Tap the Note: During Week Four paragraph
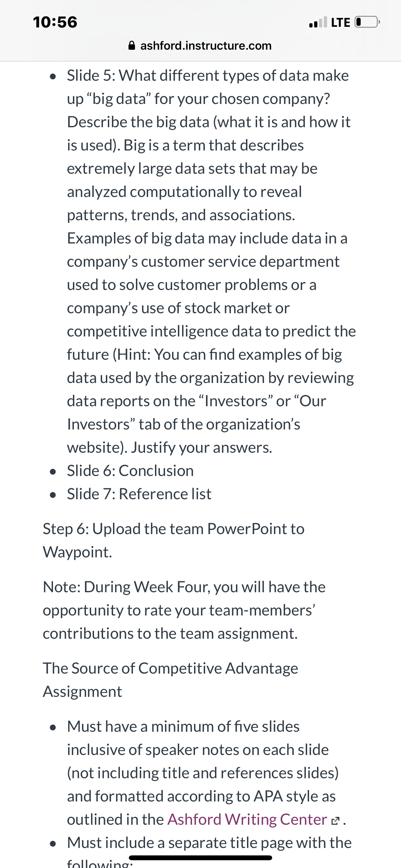Image resolution: width=401 pixels, height=868 pixels. (184, 610)
